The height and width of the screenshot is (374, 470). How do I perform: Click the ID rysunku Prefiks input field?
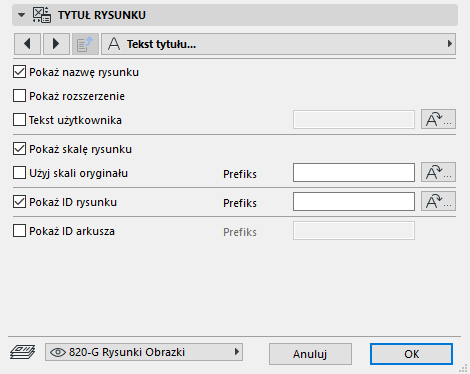point(354,201)
